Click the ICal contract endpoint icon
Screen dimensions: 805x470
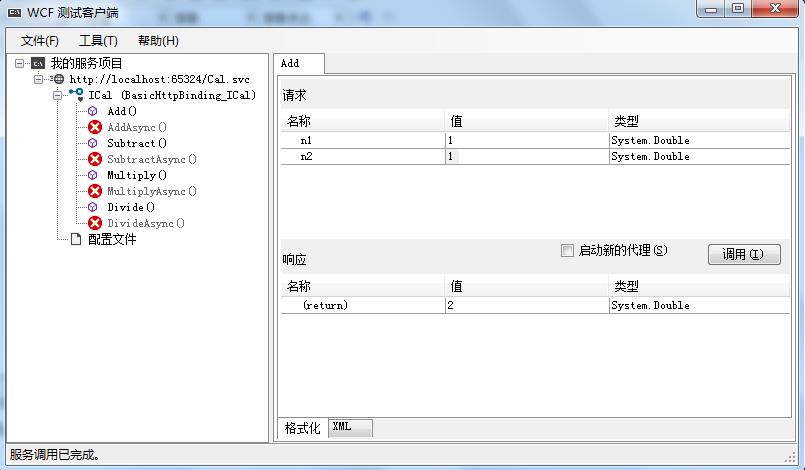click(x=76, y=95)
